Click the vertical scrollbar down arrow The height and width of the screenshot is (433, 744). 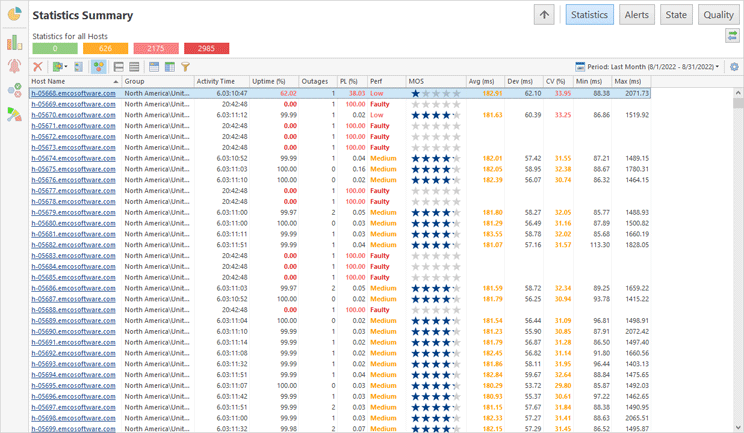(x=739, y=427)
